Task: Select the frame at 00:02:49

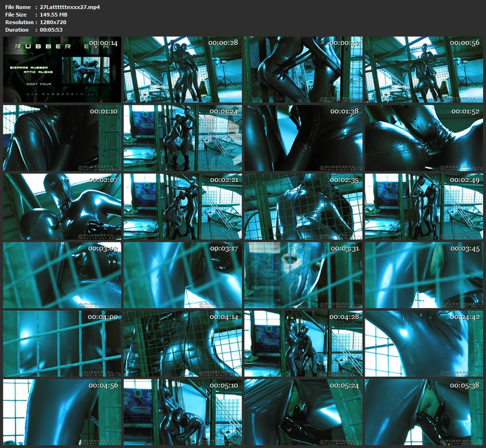Action: click(424, 207)
